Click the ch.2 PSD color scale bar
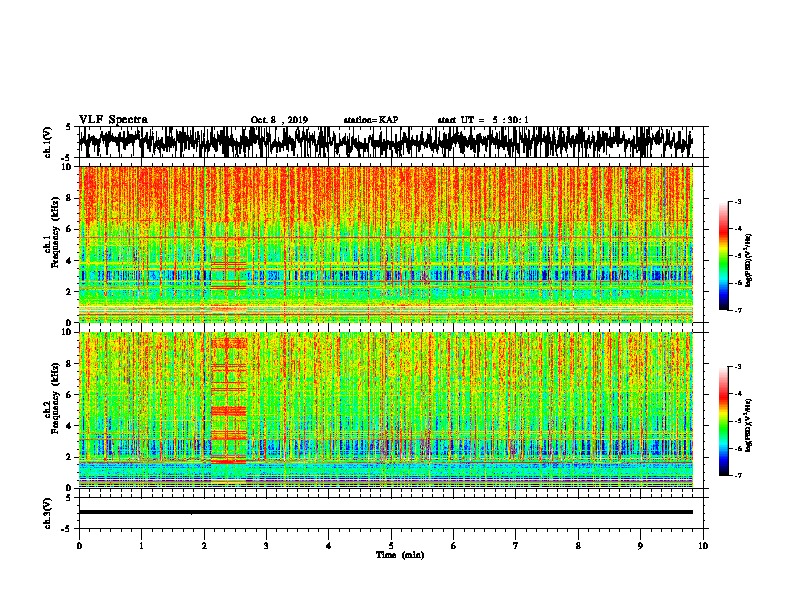Viewport: 792px width, 612px height. (x=723, y=421)
